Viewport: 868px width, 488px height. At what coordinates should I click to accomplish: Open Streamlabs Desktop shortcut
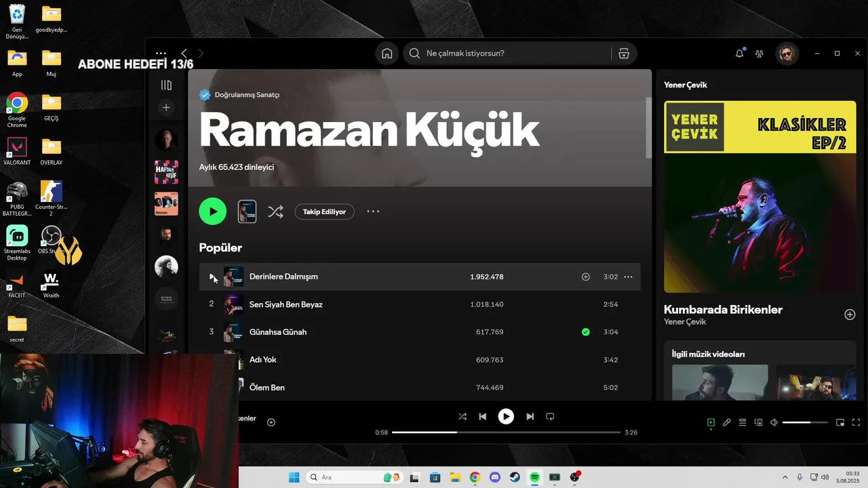pyautogui.click(x=17, y=243)
